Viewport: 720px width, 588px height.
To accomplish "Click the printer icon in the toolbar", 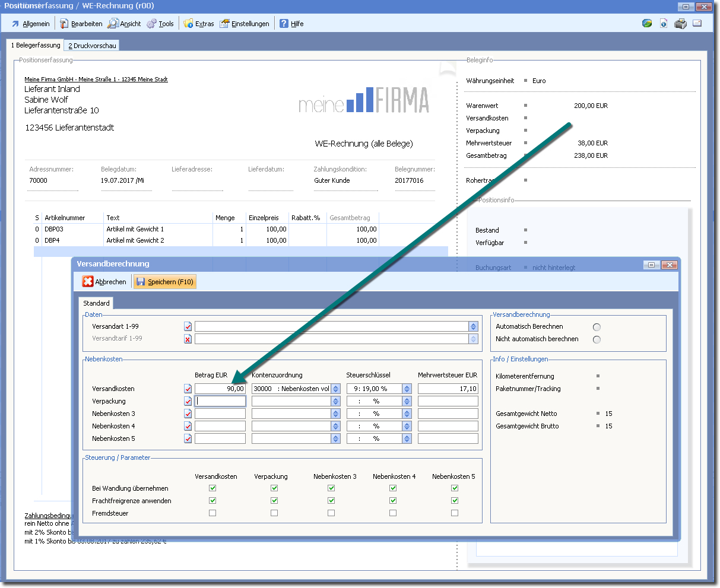I will [680, 24].
